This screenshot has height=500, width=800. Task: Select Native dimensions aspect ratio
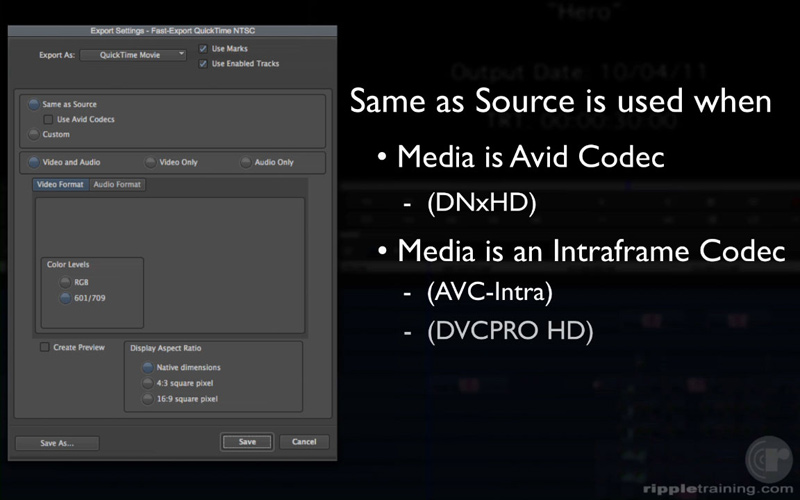pos(147,367)
